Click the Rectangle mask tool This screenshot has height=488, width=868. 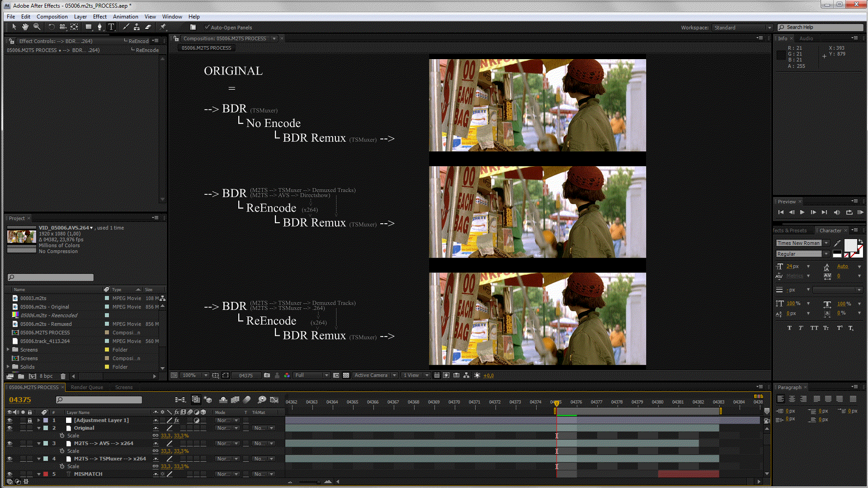coord(89,27)
